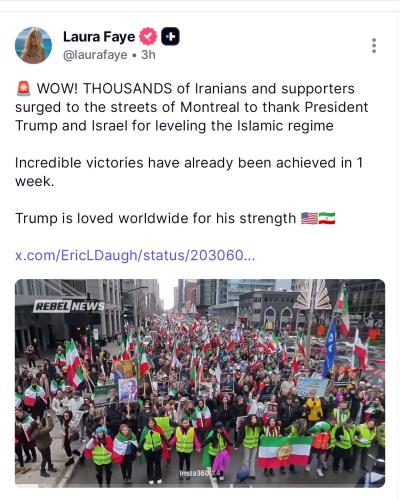Click the black plus badge icon
Viewport: 400px width, 500px height.
(170, 36)
